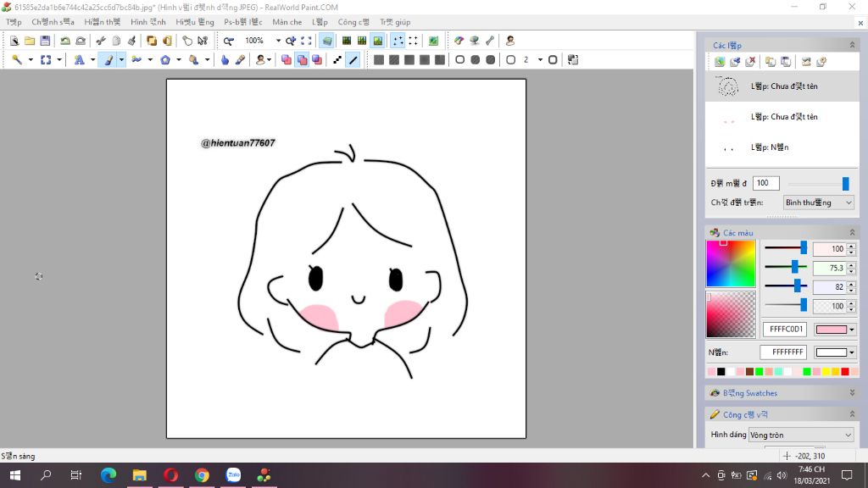The image size is (868, 488).
Task: Toggle the pixelated line drawing mode
Action: tap(337, 60)
